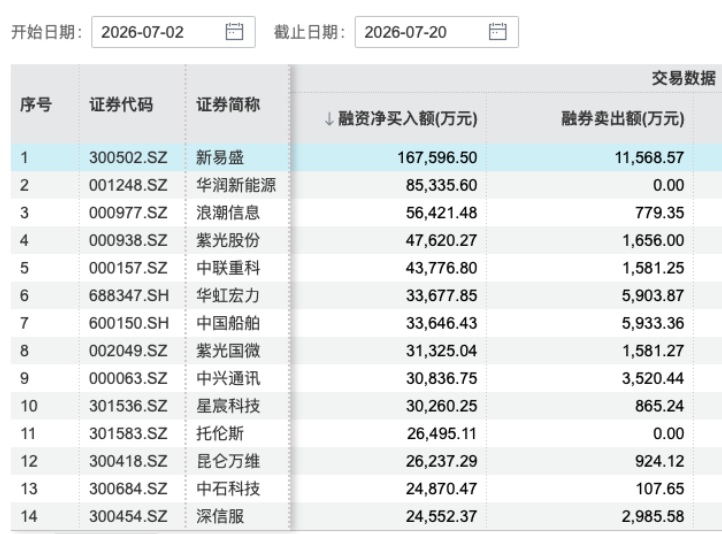Image resolution: width=722 pixels, height=534 pixels.
Task: Select stock code 301583.SZ
Action: point(128,434)
